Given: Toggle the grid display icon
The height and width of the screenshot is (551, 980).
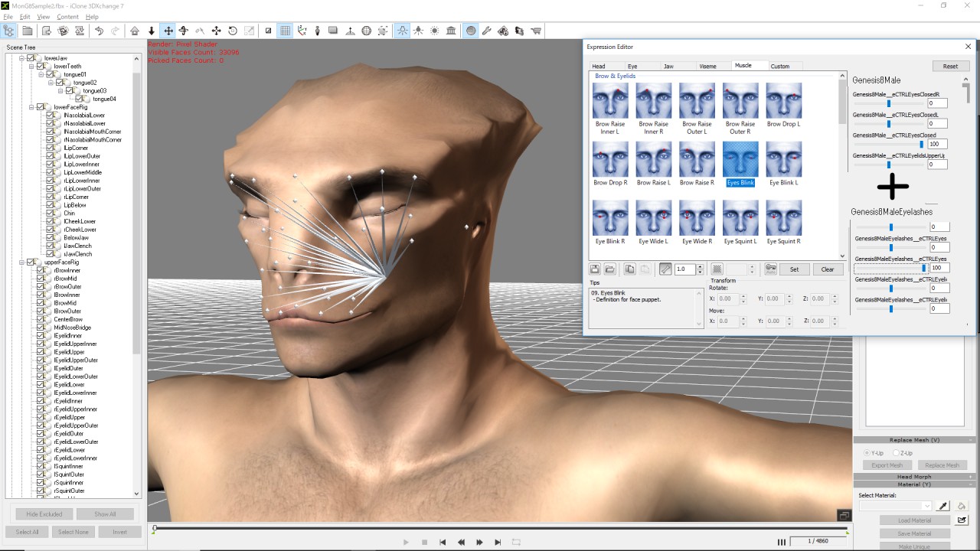Looking at the screenshot, I should tap(285, 31).
